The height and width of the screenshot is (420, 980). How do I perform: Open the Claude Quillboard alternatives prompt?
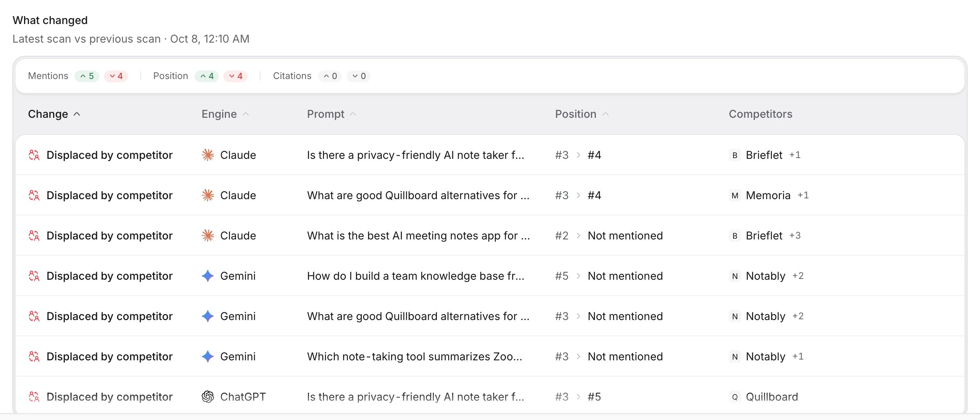pos(418,195)
